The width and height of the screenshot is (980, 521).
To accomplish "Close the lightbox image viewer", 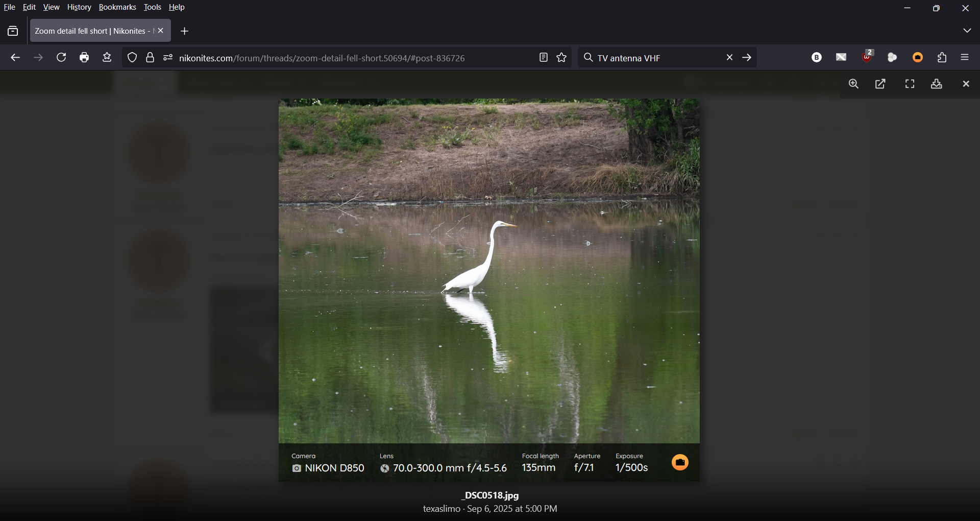I will pos(966,84).
